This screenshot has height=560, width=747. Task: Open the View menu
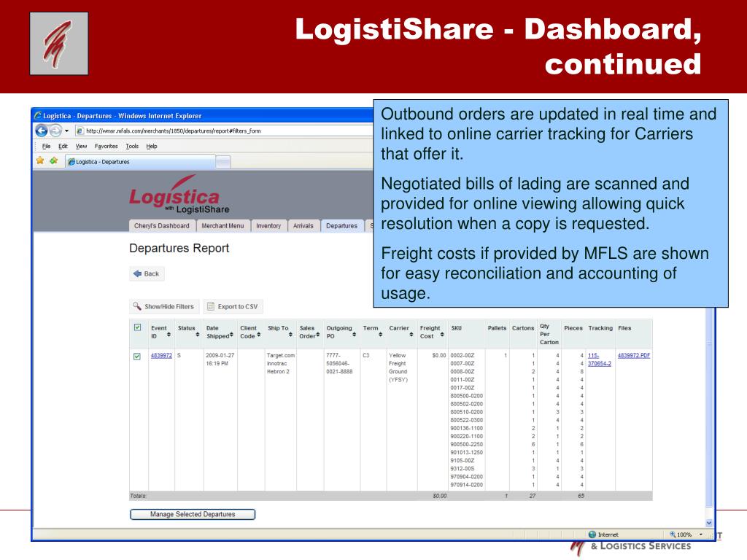[x=81, y=146]
